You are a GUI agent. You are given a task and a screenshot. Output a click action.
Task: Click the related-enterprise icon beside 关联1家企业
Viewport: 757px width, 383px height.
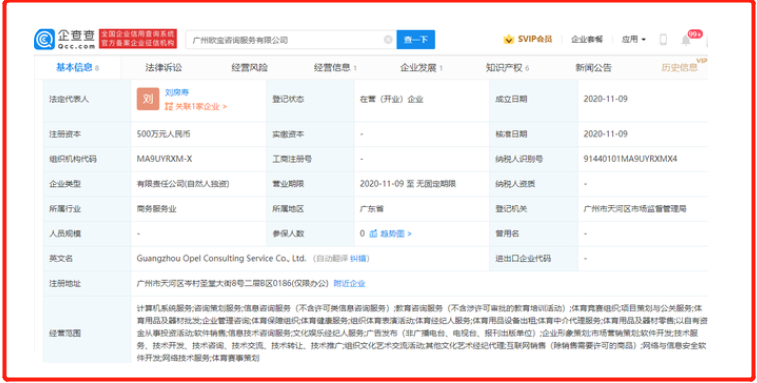click(168, 106)
